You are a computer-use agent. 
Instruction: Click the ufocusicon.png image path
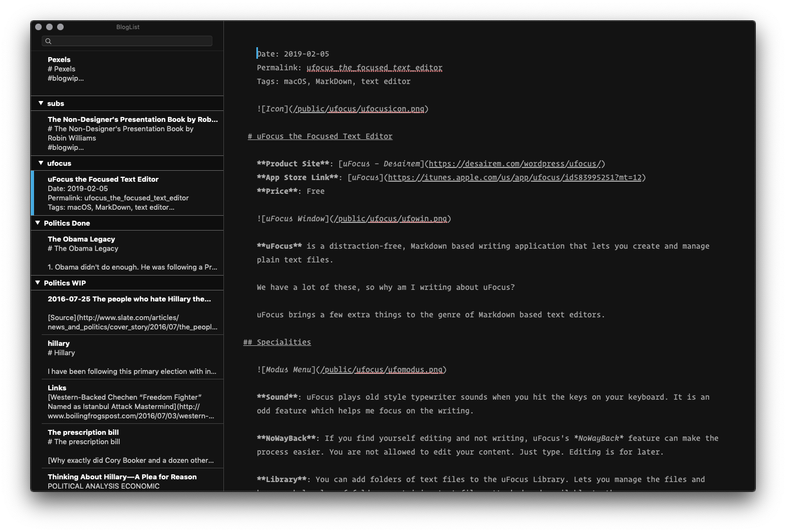358,109
